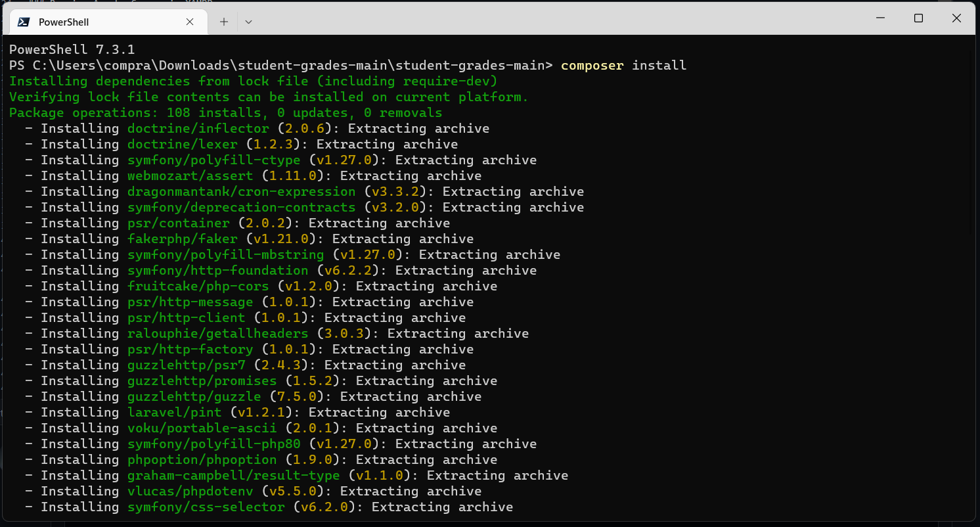Click the 'symfony/css-selector' package name
The width and height of the screenshot is (980, 527).
(206, 507)
